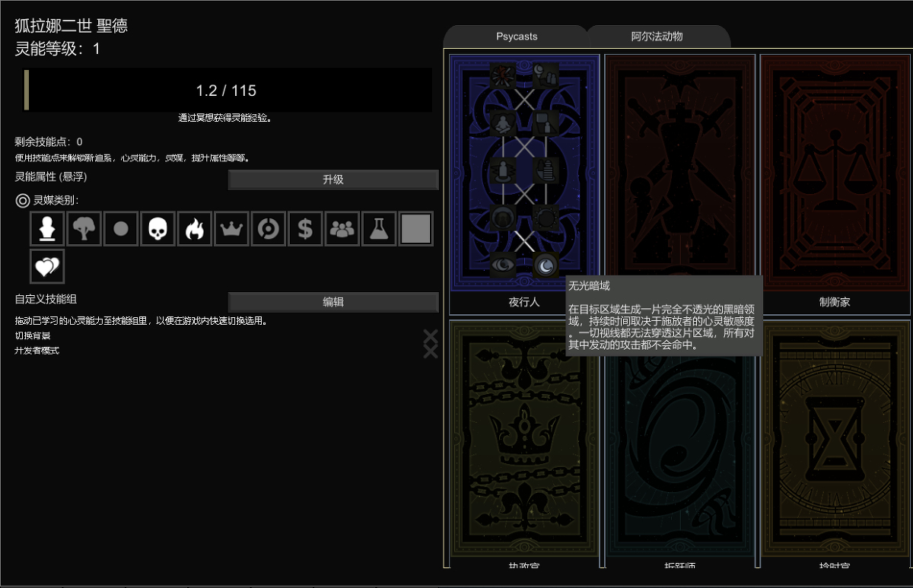Pick the black sun ability in 夜行人 tree
913x588 pixels.
545,218
